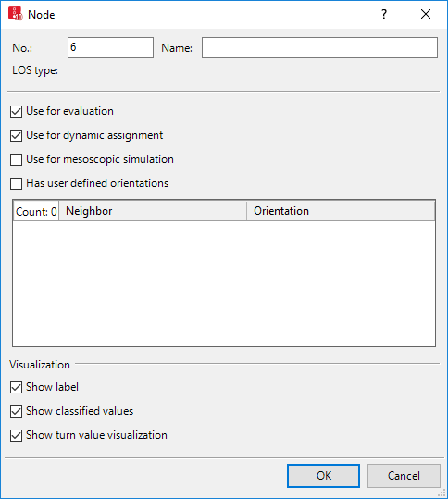The image size is (448, 499).
Task: Focus the Name text field
Action: tap(319, 48)
